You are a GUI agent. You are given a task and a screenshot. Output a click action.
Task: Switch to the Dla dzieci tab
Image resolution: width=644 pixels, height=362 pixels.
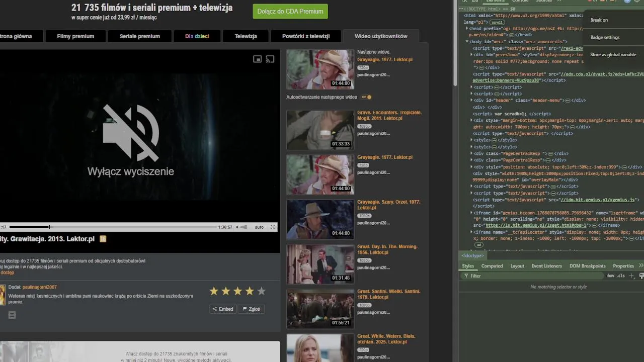click(x=197, y=36)
